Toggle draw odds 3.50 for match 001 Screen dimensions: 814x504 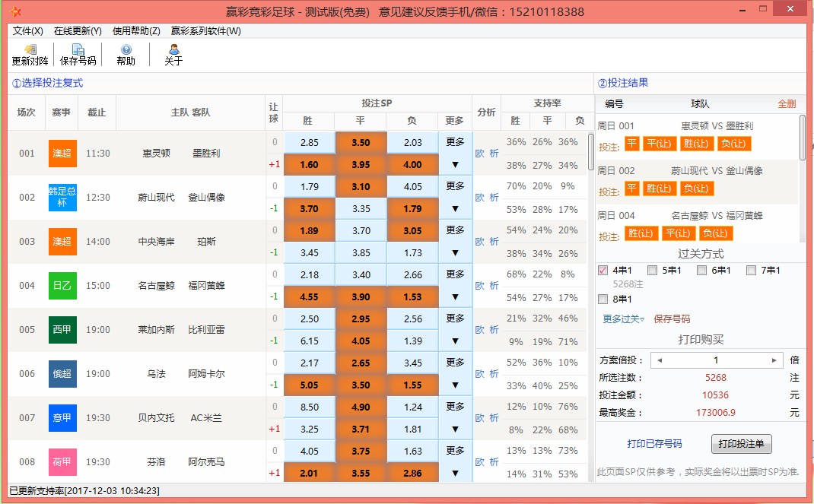[x=361, y=143]
